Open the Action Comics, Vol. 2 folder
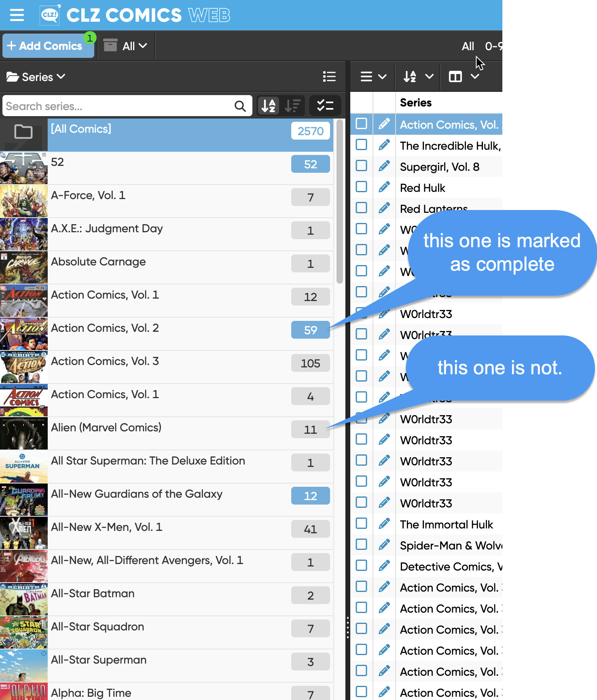The height and width of the screenshot is (700, 597). [105, 328]
